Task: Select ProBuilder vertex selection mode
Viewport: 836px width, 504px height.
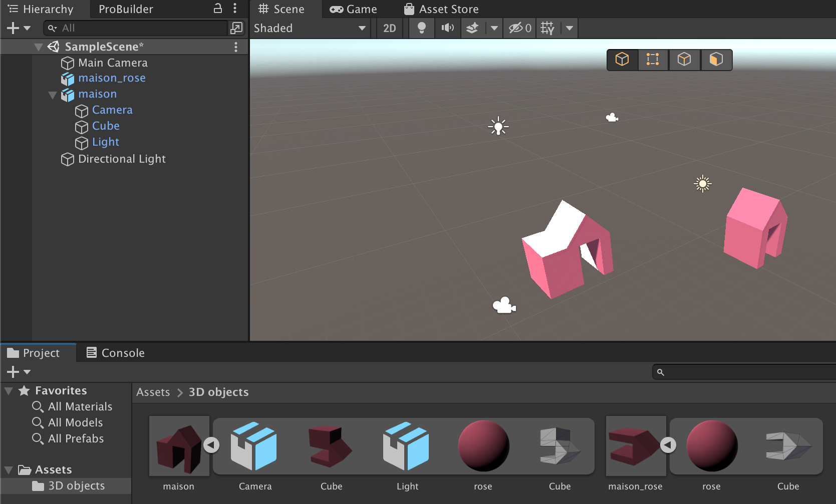Action: click(x=653, y=60)
